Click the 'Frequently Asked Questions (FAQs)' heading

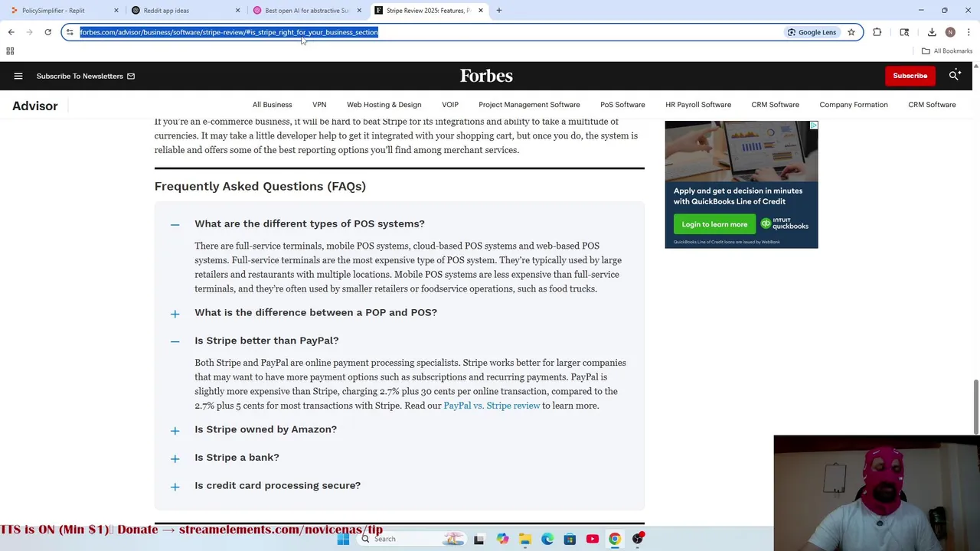(x=260, y=186)
